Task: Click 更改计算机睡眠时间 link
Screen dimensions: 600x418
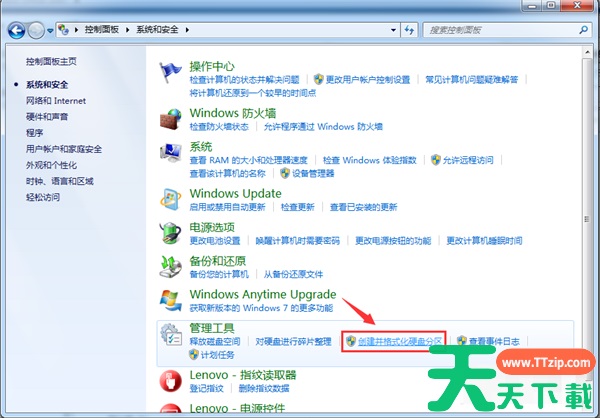Action: coord(484,241)
